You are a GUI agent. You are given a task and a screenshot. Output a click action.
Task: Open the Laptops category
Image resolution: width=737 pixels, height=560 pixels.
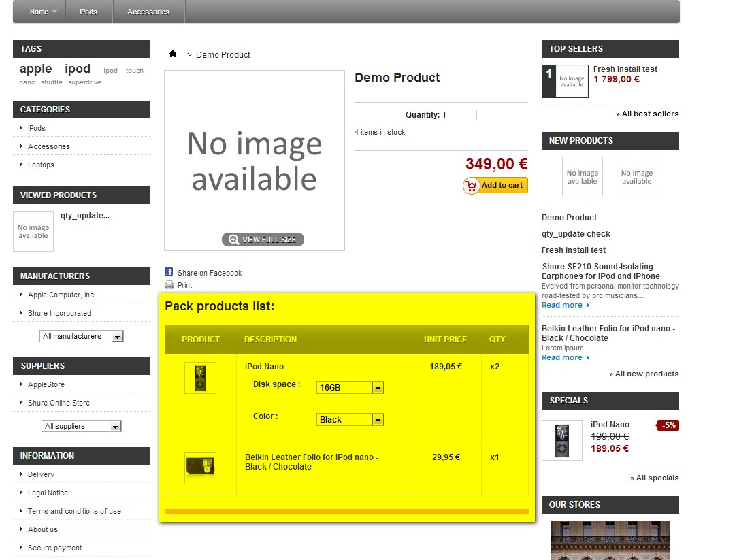[x=41, y=165]
